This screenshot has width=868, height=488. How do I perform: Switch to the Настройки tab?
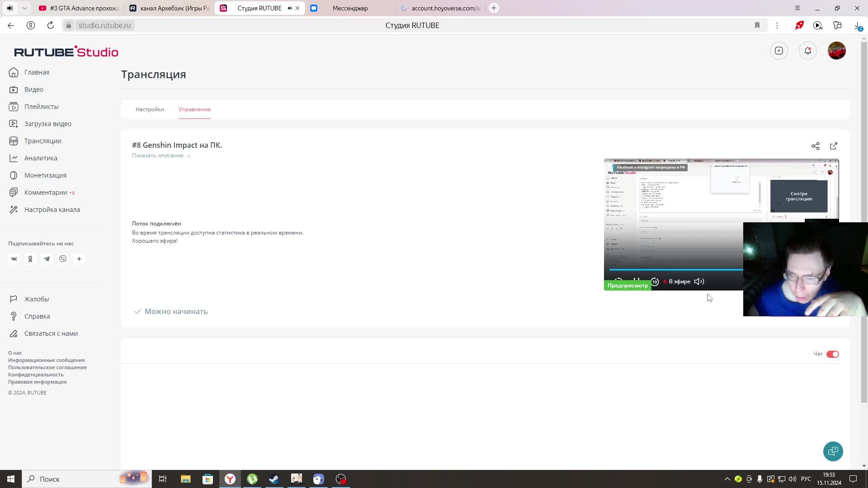tap(150, 109)
